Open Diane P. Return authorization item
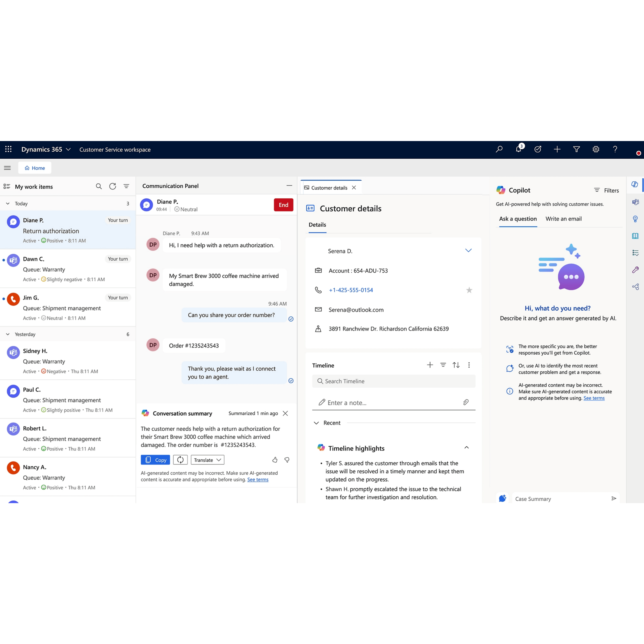Screen dimensions: 644x644 pos(68,230)
